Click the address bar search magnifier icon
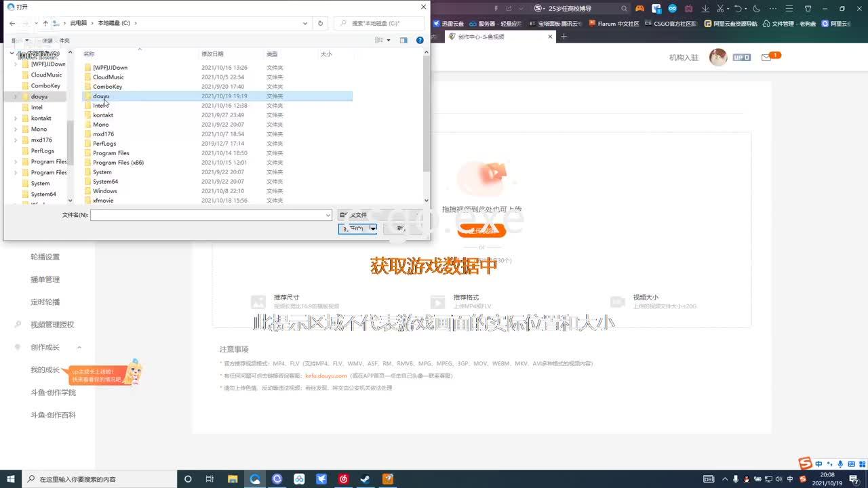The image size is (868, 488). tap(625, 9)
